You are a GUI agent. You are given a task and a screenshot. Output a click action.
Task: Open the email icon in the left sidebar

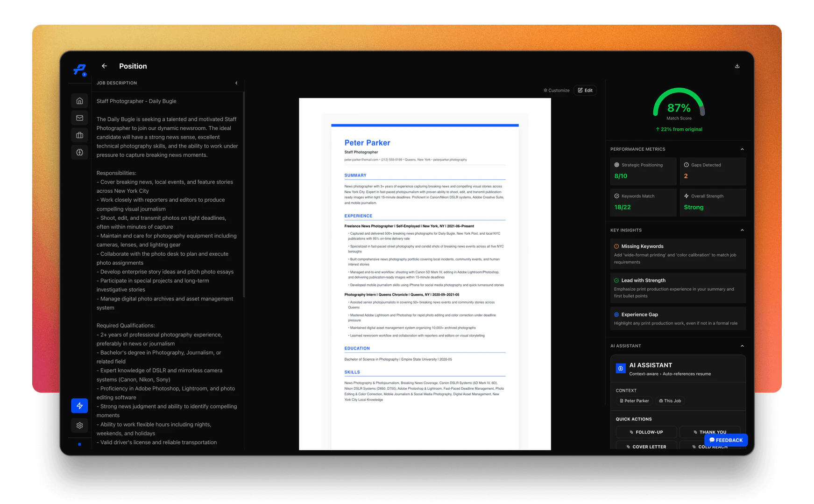point(79,118)
